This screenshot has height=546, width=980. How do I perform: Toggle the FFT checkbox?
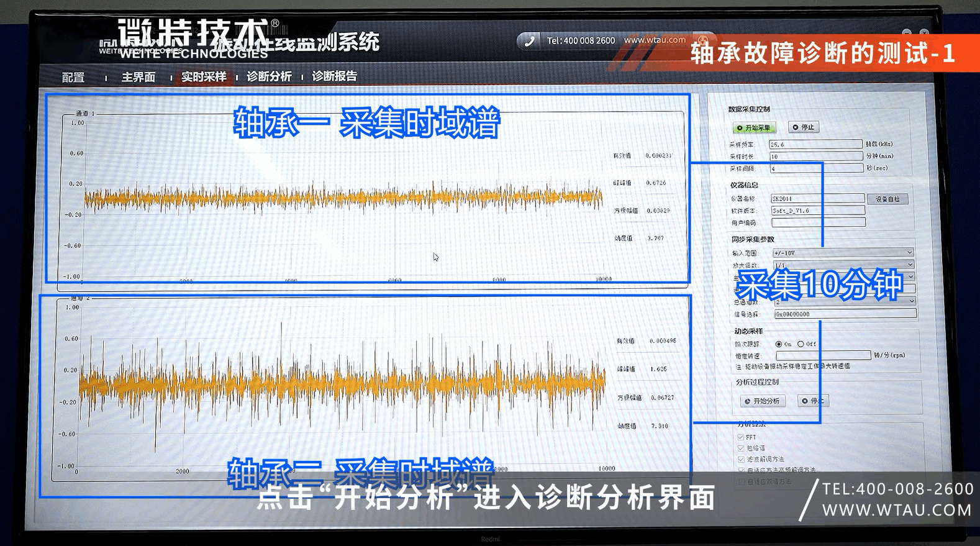click(x=741, y=437)
